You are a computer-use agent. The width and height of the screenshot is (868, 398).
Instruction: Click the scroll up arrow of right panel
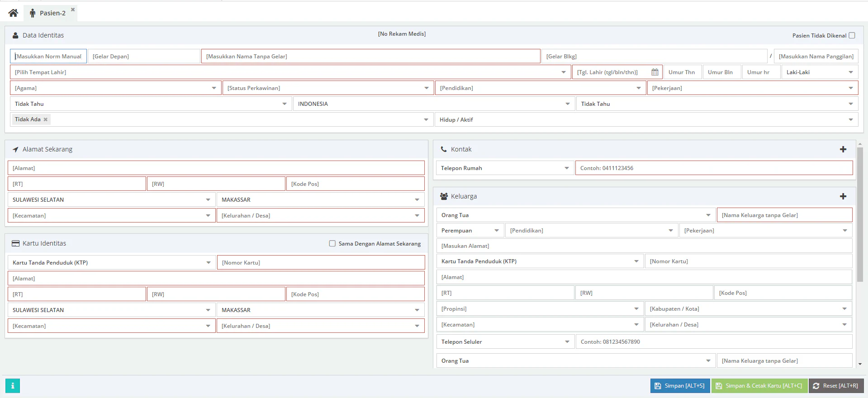click(x=860, y=144)
